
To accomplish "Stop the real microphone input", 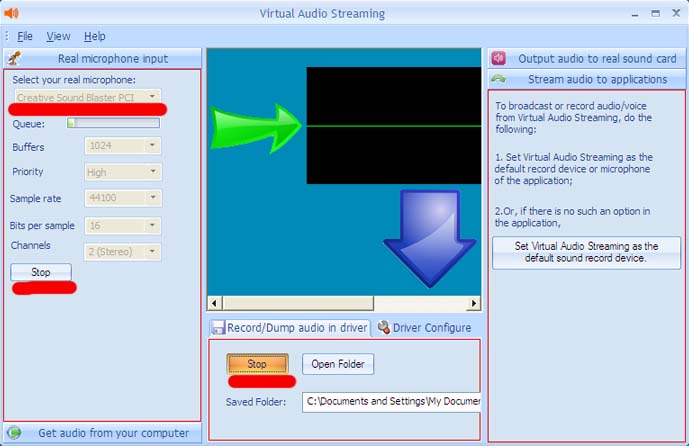I will [41, 272].
